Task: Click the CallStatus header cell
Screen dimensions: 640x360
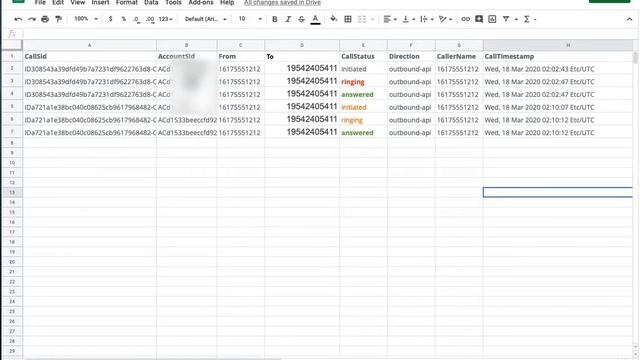Action: pos(363,56)
